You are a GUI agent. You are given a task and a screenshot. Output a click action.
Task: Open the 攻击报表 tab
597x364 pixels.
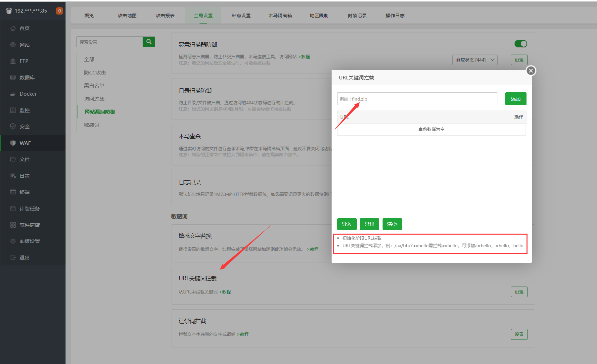[x=165, y=16]
